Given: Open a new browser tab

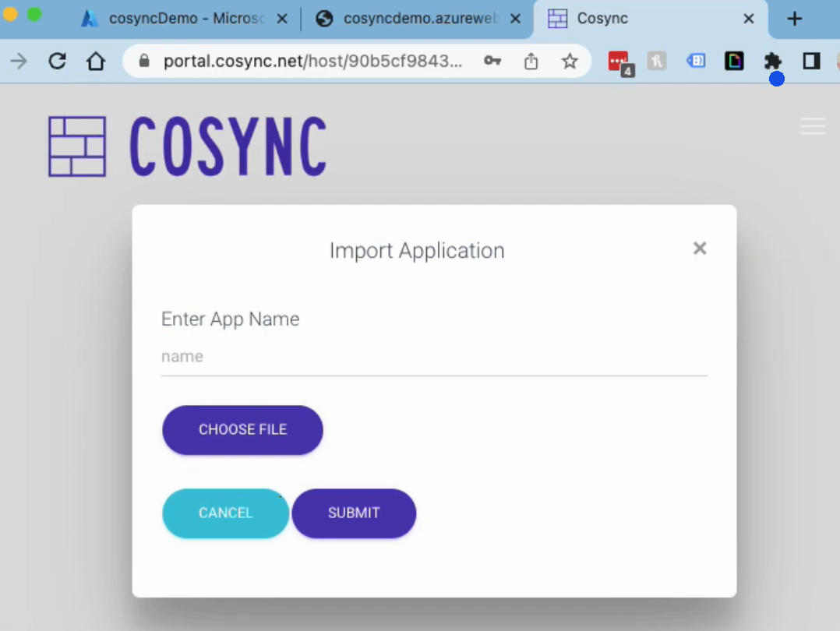Looking at the screenshot, I should (x=795, y=19).
